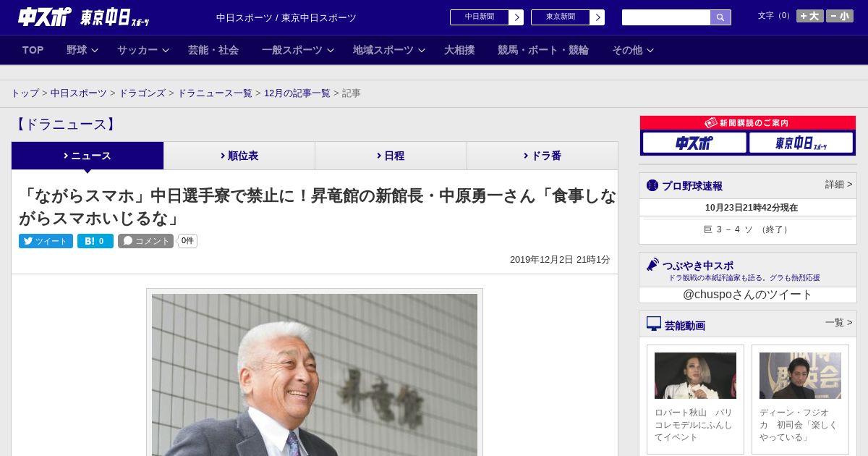
Task: Expand the 野球 navigation menu
Action: click(82, 50)
